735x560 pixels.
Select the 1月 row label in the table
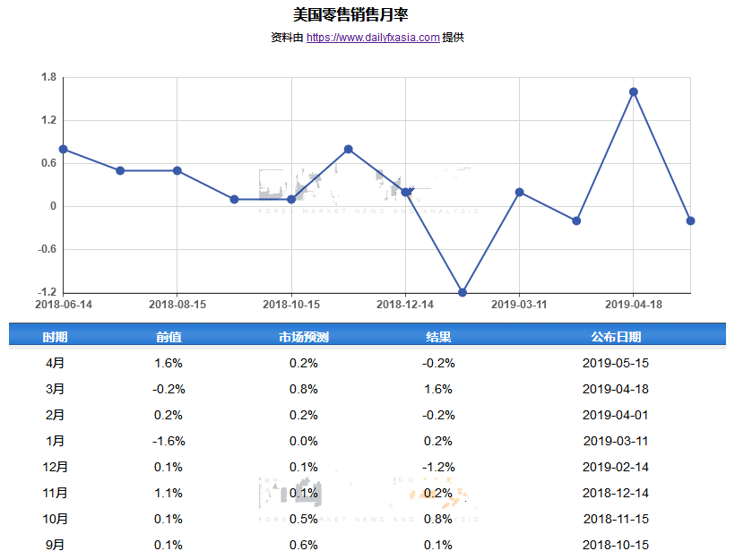(55, 441)
